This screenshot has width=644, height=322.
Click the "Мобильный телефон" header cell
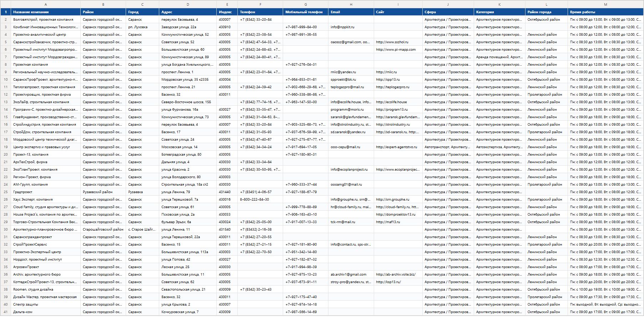click(x=306, y=12)
